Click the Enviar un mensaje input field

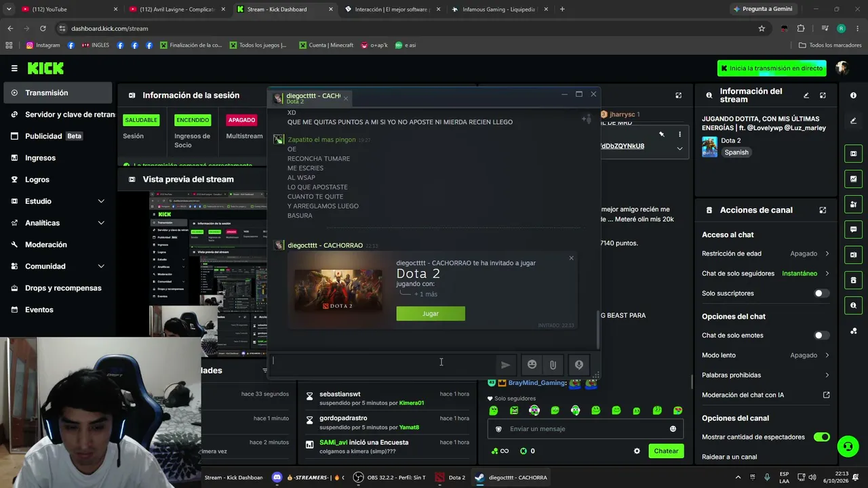point(586,428)
